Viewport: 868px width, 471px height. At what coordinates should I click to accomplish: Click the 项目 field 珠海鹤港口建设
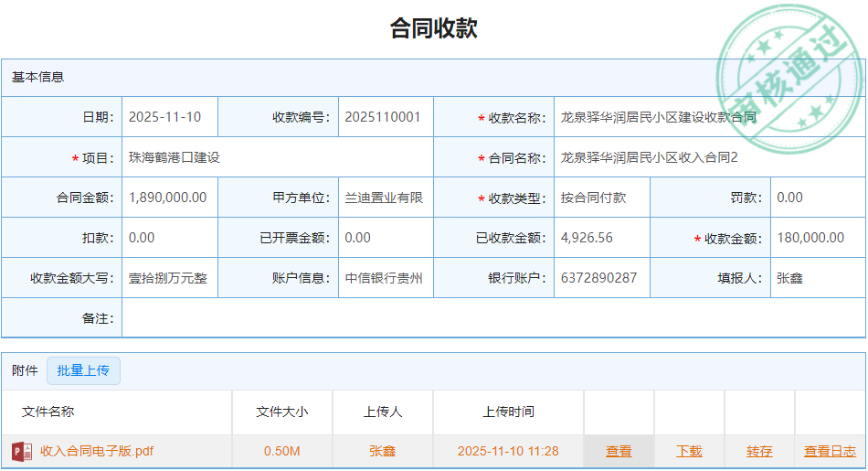276,157
